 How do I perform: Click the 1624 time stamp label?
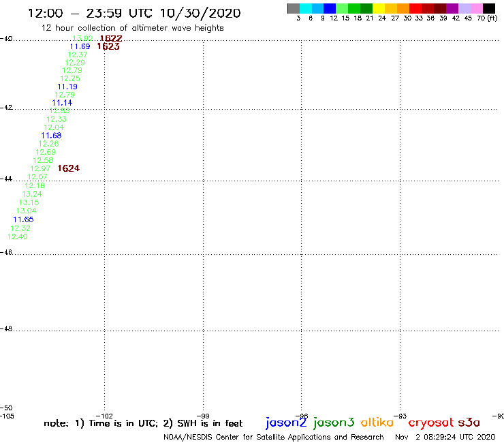(69, 168)
